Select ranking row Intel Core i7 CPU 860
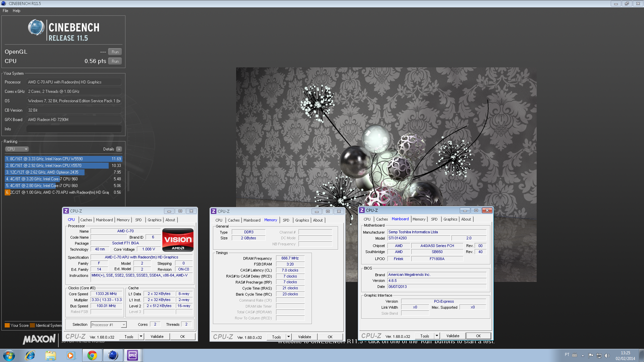644x362 pixels. [63, 186]
